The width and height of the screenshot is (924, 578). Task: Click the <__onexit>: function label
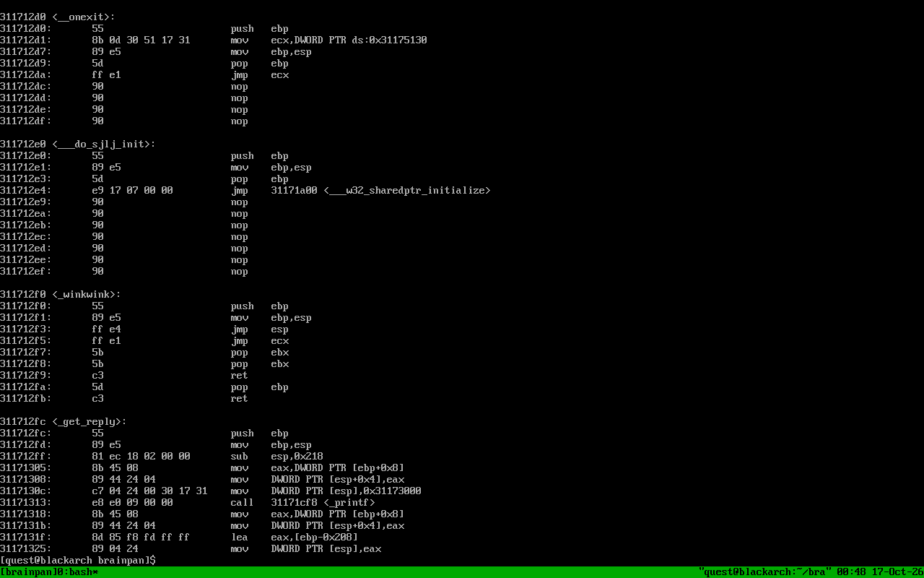[x=84, y=17]
